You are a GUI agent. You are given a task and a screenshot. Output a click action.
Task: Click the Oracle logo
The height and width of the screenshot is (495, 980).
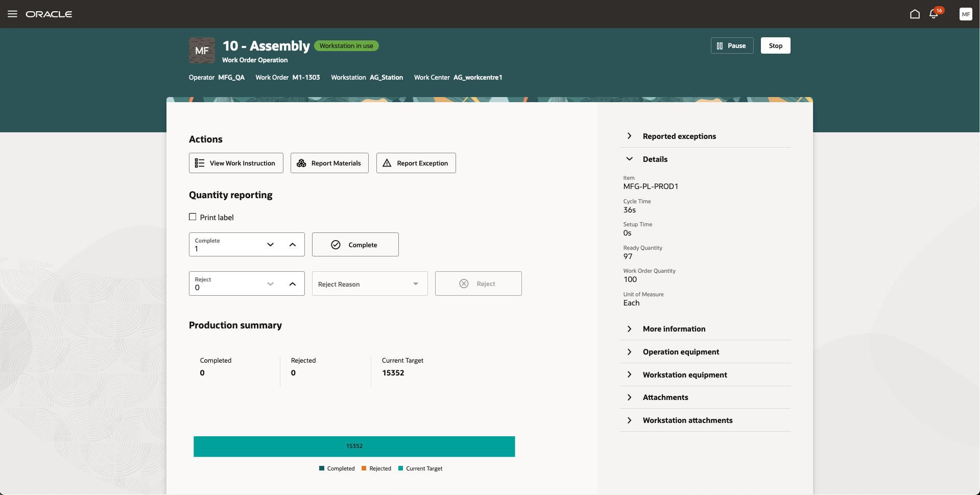(x=49, y=14)
